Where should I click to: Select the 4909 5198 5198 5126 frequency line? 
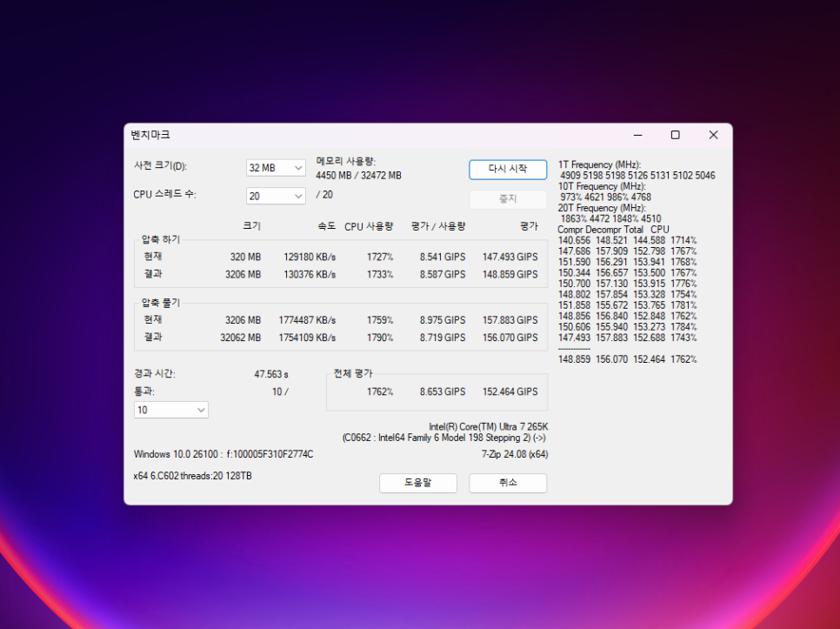(637, 176)
